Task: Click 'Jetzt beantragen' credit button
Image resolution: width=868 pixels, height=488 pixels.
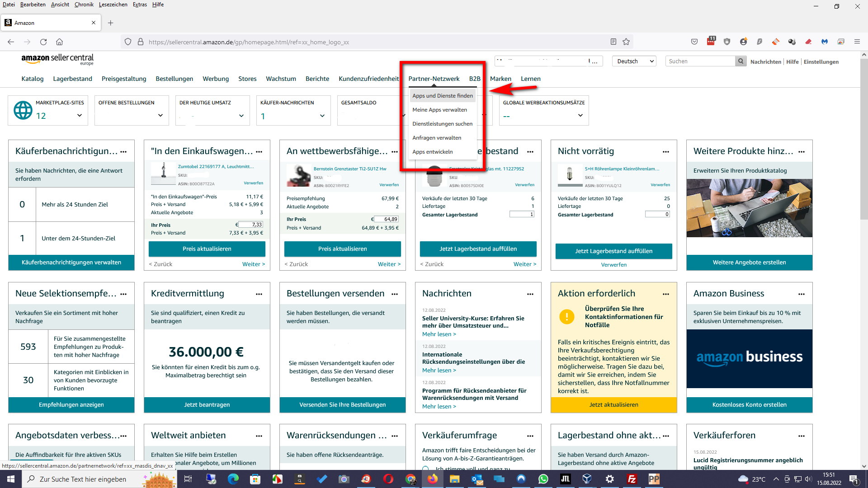Action: pos(207,405)
